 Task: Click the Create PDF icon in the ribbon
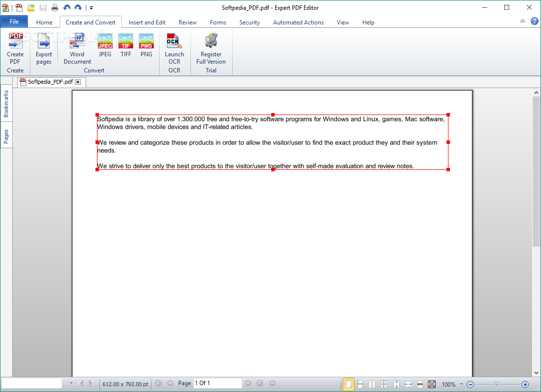coord(15,41)
